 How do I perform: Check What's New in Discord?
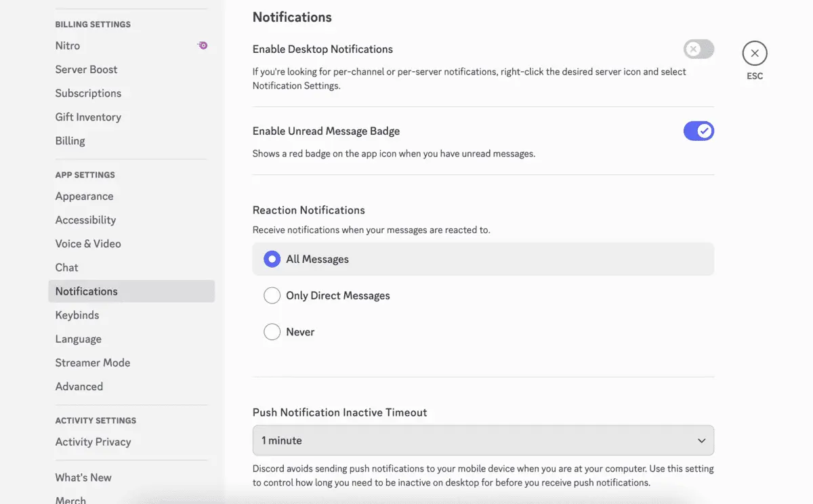tap(83, 477)
